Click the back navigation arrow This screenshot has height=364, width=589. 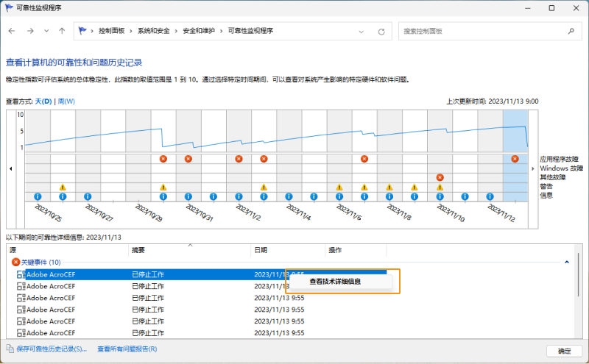(x=12, y=32)
